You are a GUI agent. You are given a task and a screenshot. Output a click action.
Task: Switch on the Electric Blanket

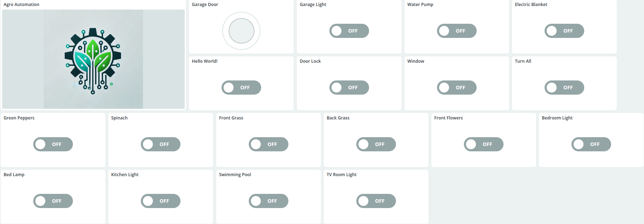pyautogui.click(x=564, y=31)
